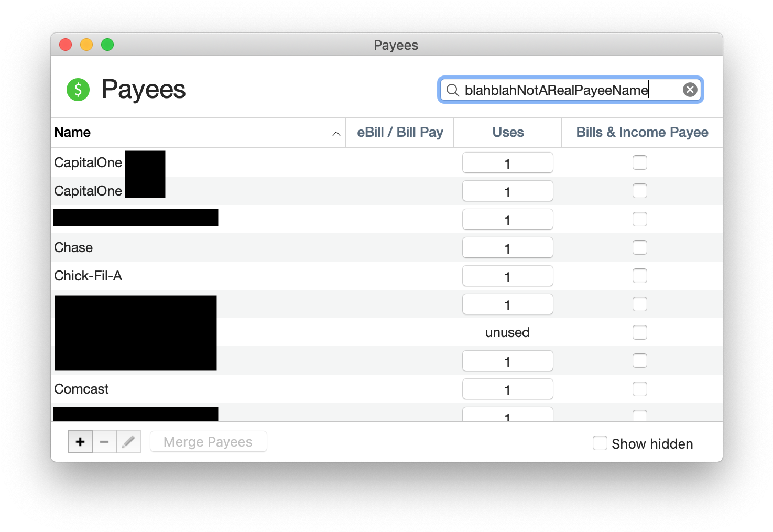This screenshot has width=773, height=532.
Task: Zoom window using the green button
Action: point(107,45)
